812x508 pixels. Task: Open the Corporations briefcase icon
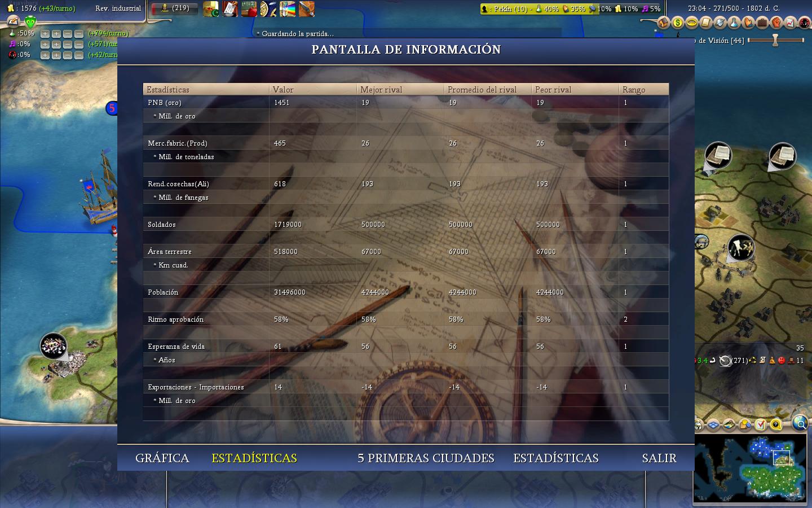pos(762,23)
